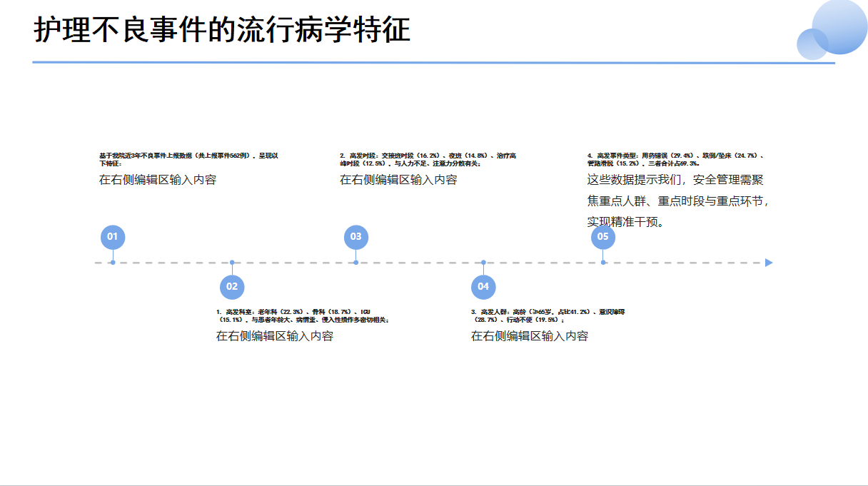Select the 04 milestone circle
Screen dimensions: 868x486
[x=483, y=286]
